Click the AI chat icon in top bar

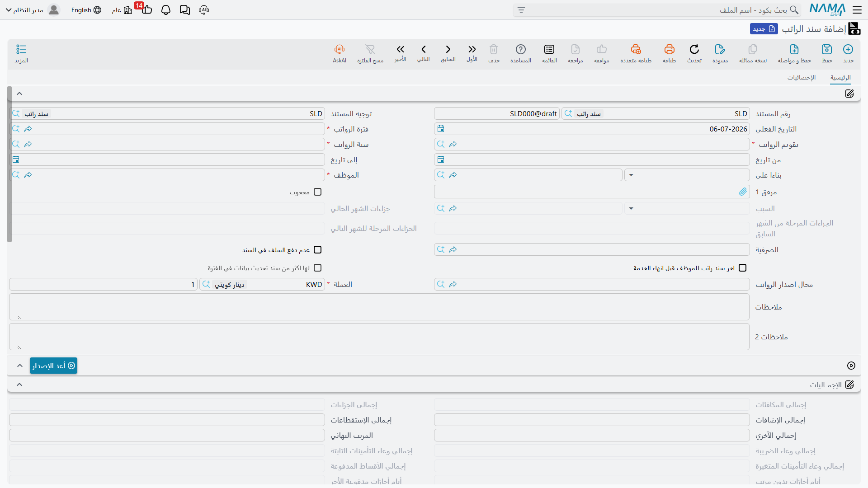click(x=204, y=10)
